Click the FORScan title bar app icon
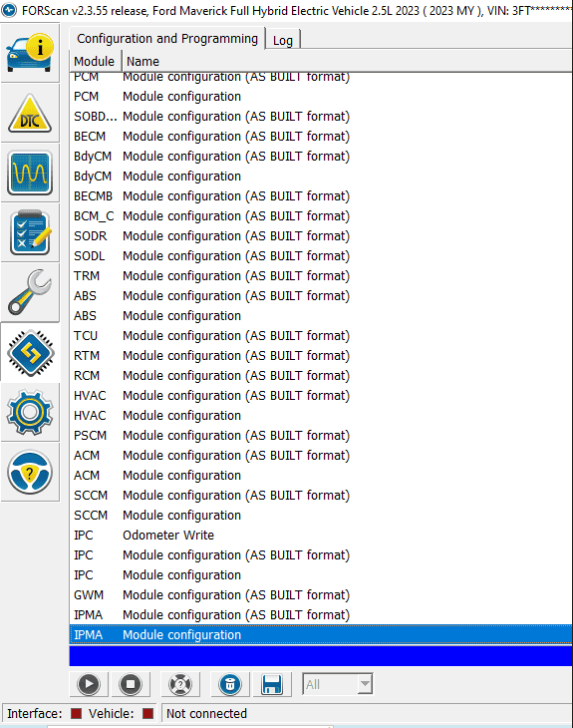 tap(9, 10)
